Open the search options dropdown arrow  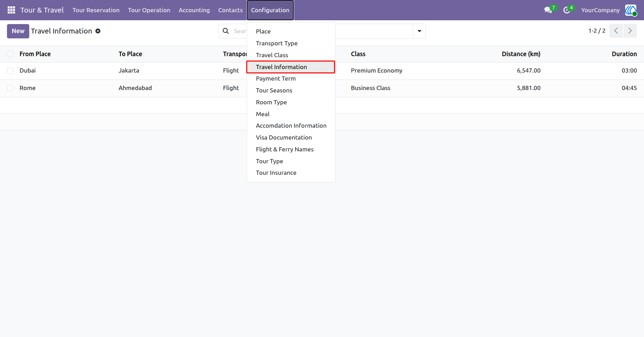pos(419,31)
